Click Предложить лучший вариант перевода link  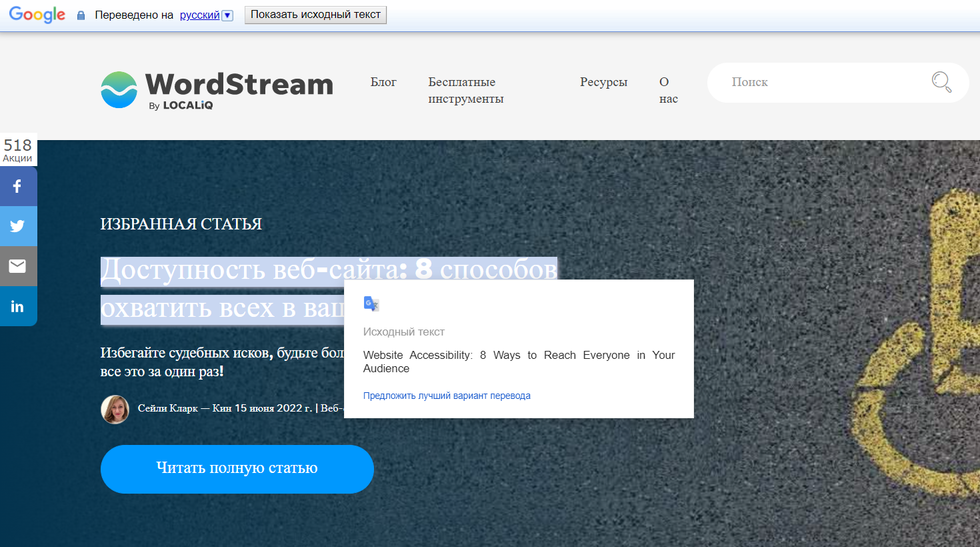(x=447, y=396)
